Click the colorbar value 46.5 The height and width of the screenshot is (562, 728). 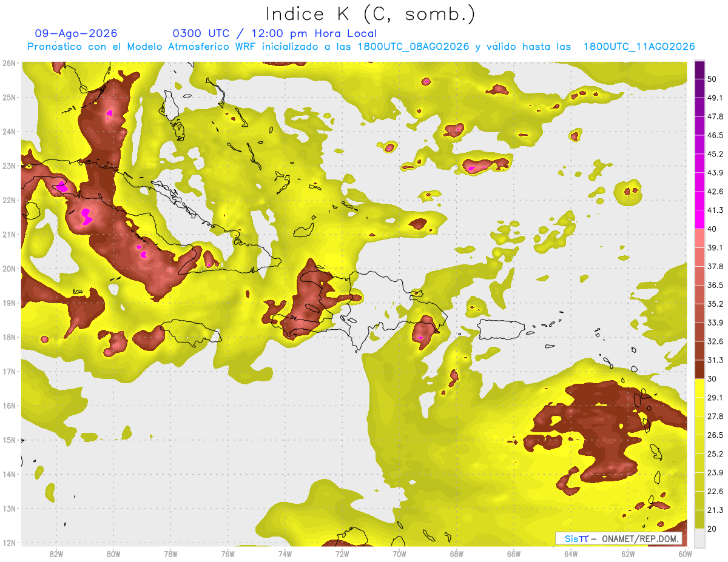715,136
